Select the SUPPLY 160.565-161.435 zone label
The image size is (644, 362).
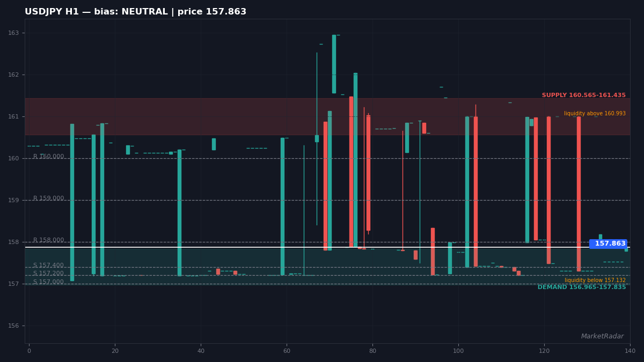pos(583,95)
